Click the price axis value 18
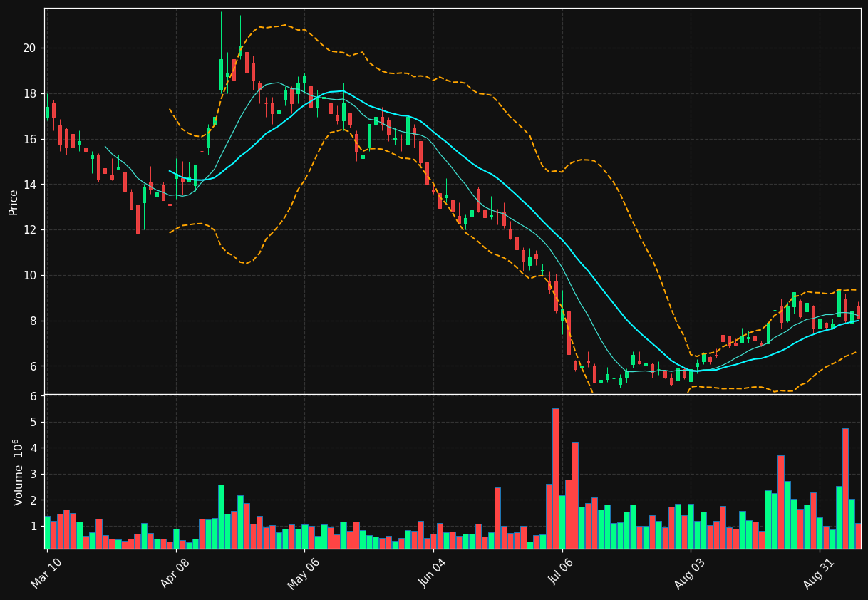Viewport: 868px width, 600px height. [x=30, y=94]
